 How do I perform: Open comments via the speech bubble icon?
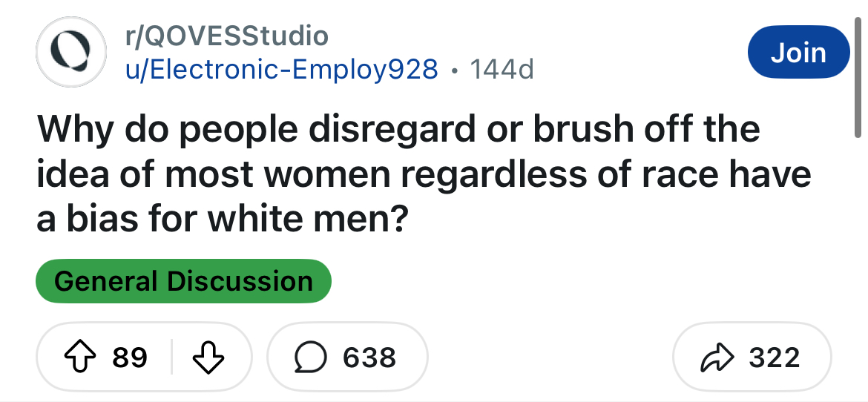(311, 357)
